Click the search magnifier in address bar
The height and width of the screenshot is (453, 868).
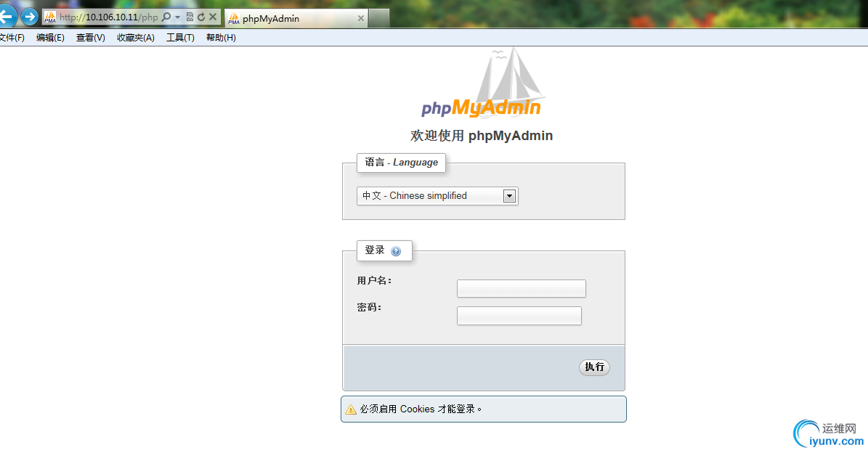[166, 17]
